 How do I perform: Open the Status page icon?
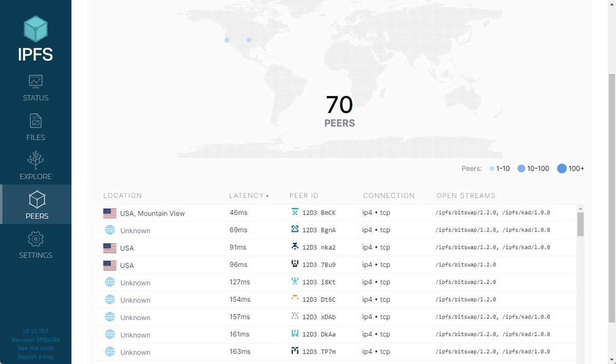pos(35,81)
